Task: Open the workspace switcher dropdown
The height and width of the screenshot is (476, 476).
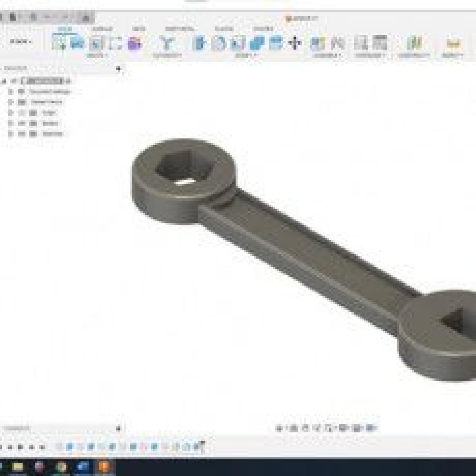Action: 21,42
